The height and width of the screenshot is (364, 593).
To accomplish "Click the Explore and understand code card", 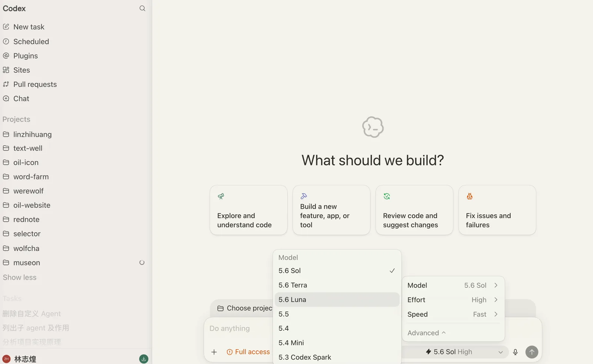I will [249, 210].
